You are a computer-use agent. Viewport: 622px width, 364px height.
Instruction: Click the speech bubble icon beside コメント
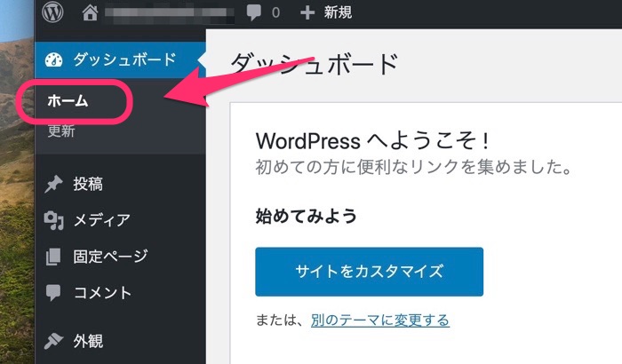tap(53, 293)
